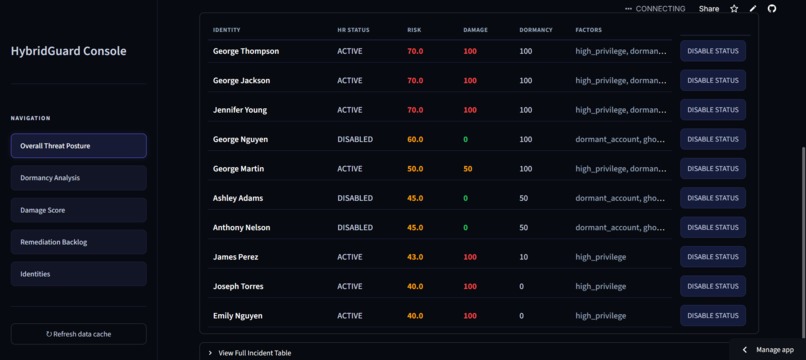
Task: Click the DORMANCY column header
Action: (536, 30)
